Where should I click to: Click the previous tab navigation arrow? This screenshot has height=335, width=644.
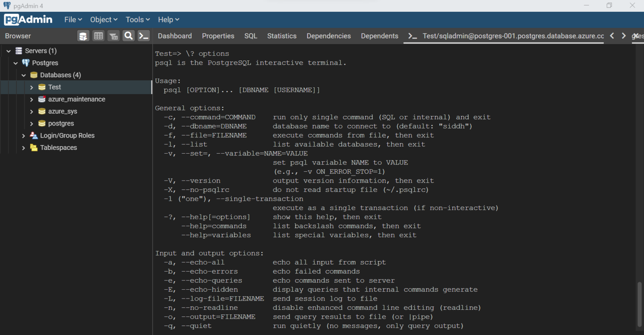click(612, 36)
